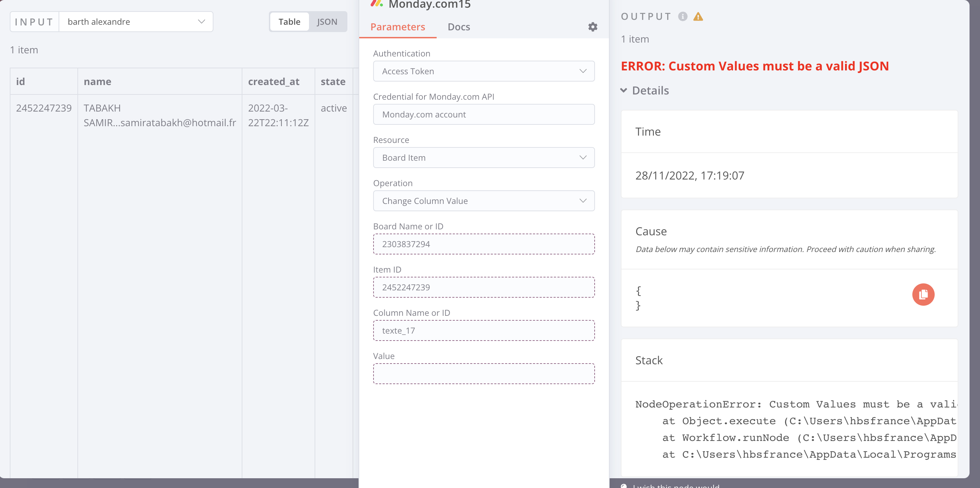
Task: Edit the Board Name or ID field
Action: (483, 244)
